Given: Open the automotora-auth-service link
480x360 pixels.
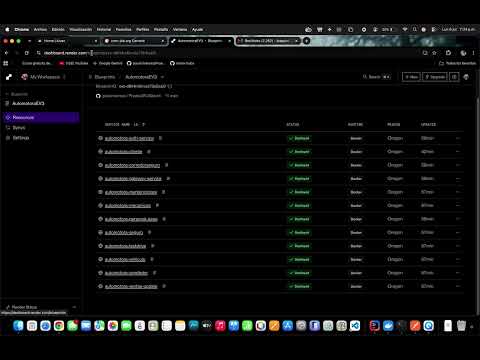Looking at the screenshot, I should pyautogui.click(x=129, y=138).
